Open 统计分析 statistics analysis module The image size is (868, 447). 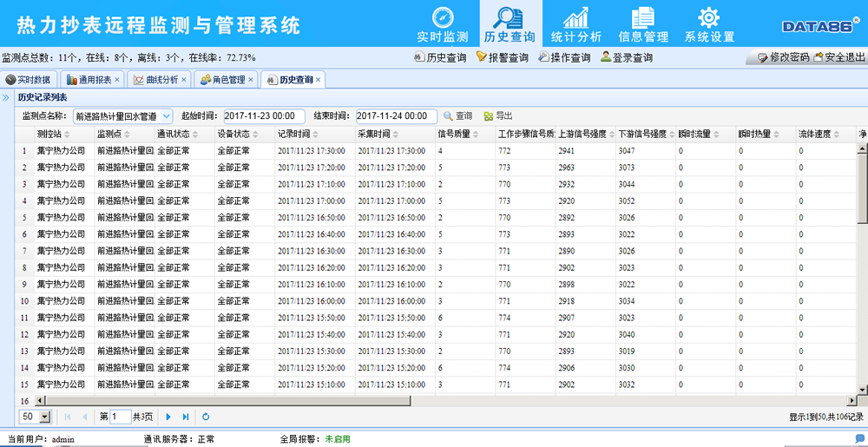[575, 24]
